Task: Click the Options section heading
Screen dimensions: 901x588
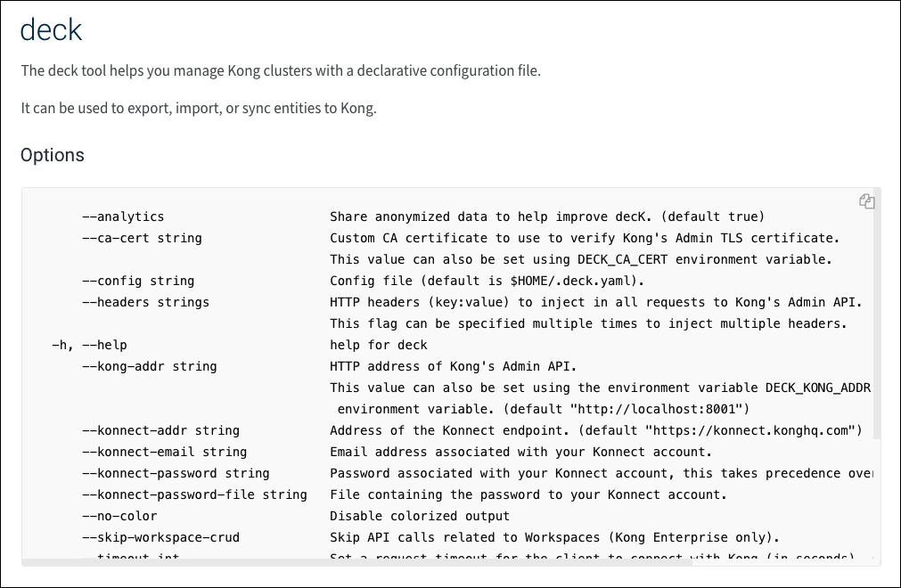Action: click(53, 155)
